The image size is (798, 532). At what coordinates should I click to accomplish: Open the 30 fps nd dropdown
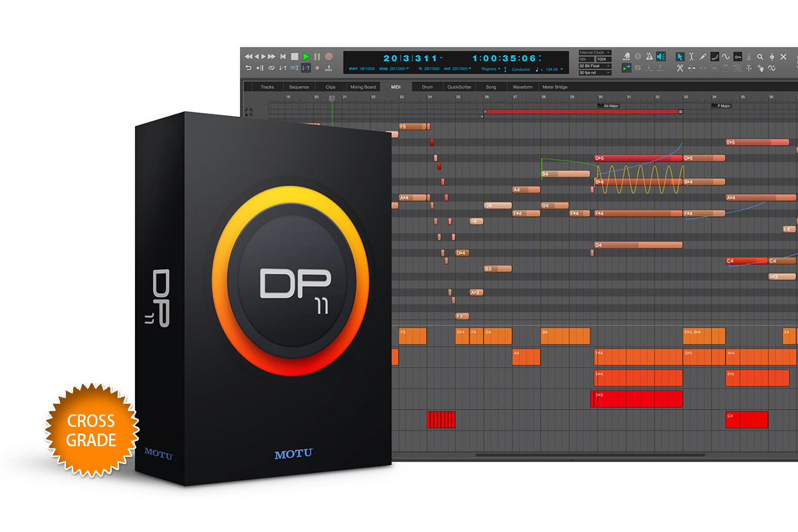point(595,72)
